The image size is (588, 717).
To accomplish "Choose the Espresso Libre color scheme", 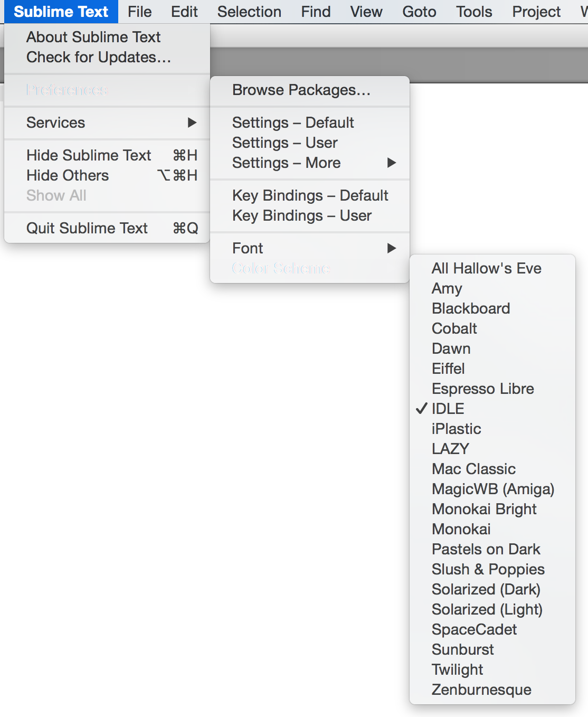I will (482, 388).
